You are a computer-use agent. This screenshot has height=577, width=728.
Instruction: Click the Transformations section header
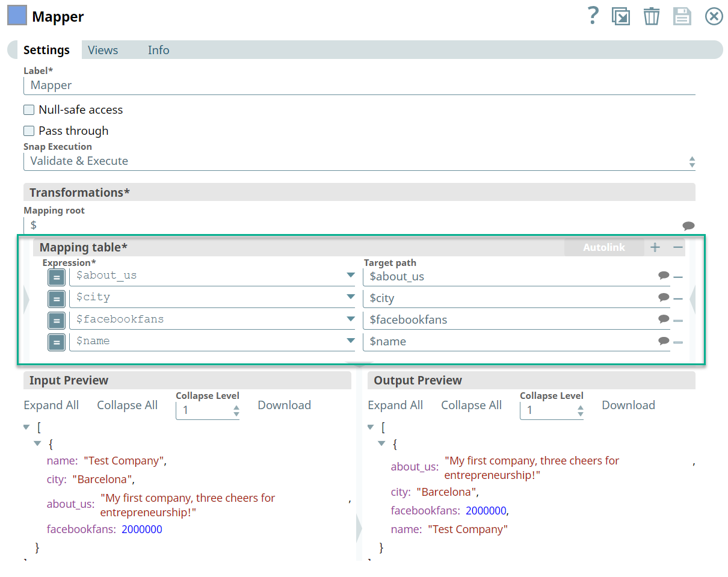coord(359,193)
